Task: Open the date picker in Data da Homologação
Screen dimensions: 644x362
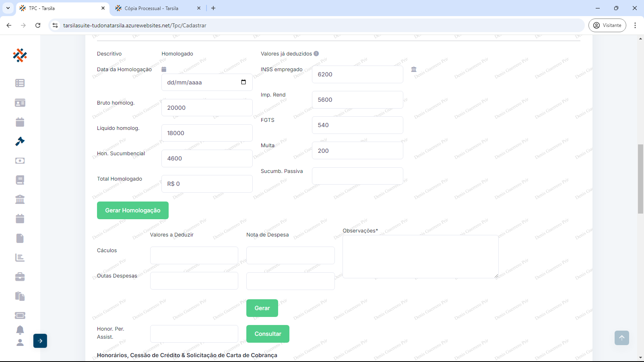Action: [x=244, y=82]
